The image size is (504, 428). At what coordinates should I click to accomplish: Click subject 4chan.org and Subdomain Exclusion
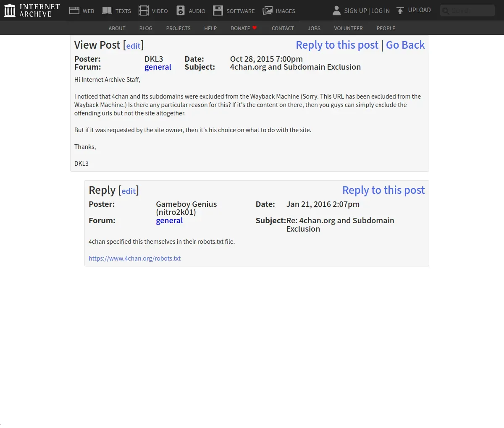point(295,67)
